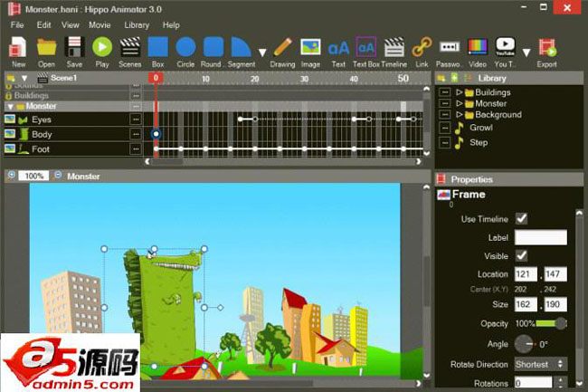Click the Size width field 162
Viewport: 588px width, 392px height.
coord(526,304)
